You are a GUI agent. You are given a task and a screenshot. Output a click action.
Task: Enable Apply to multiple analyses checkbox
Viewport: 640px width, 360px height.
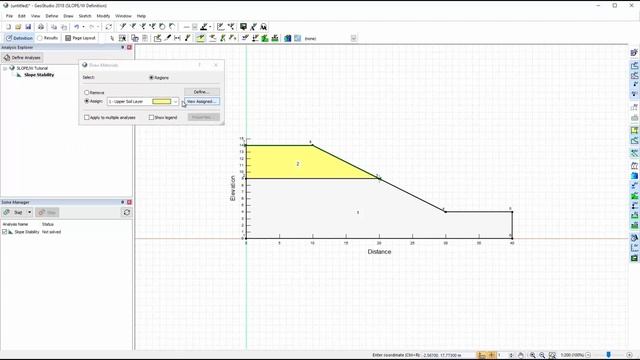click(x=87, y=118)
